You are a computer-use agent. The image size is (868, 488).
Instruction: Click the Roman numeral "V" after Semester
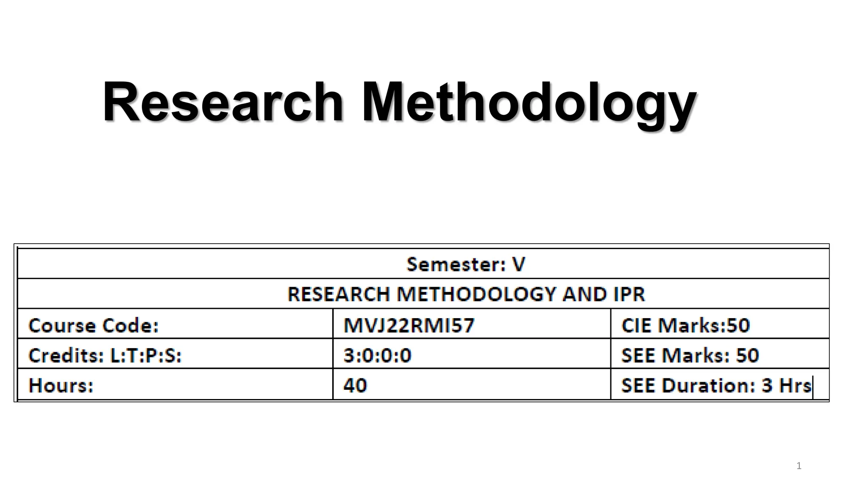coord(519,264)
